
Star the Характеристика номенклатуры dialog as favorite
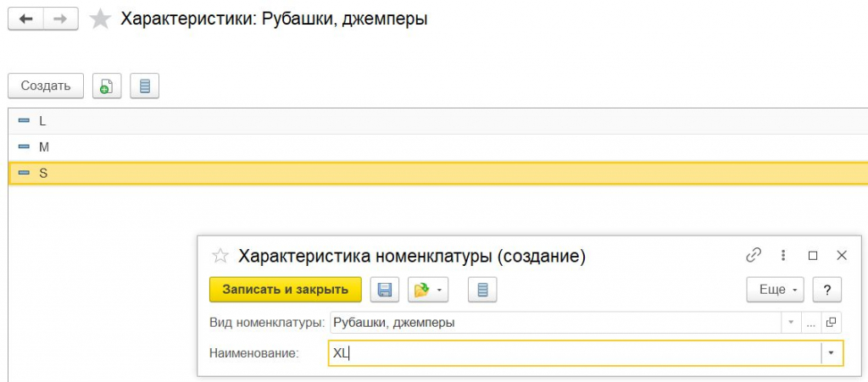click(x=220, y=256)
